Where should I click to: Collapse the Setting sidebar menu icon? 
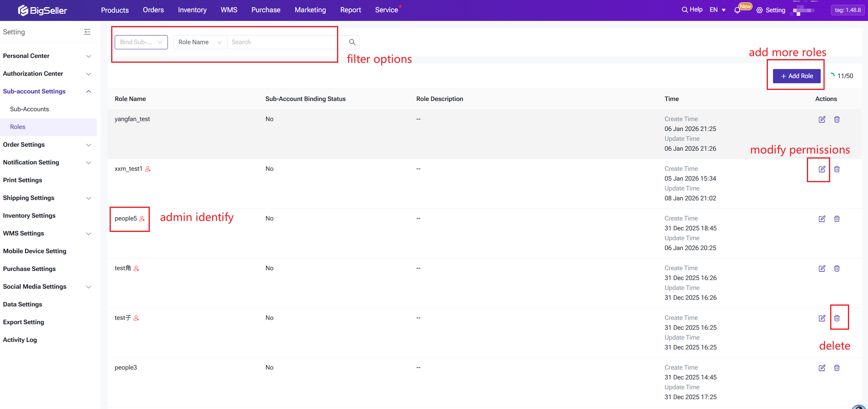coord(87,32)
